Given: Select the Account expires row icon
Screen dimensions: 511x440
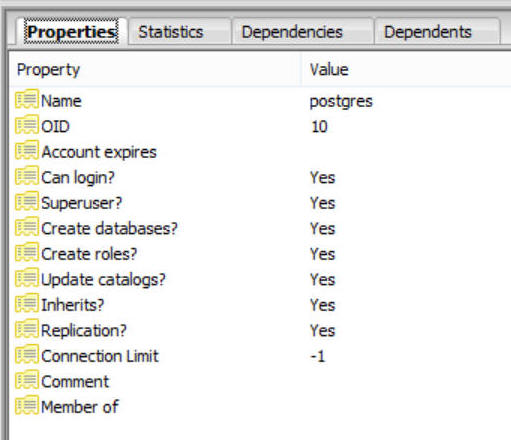Looking at the screenshot, I should click(27, 150).
